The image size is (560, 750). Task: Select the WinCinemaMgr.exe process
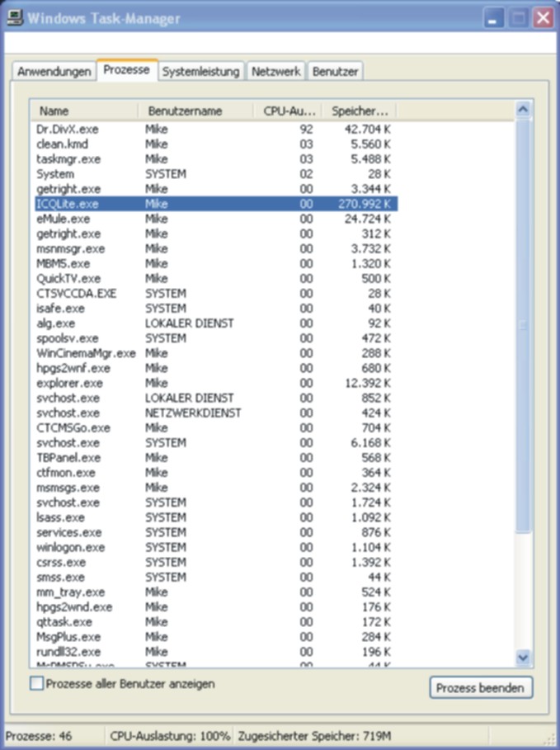tap(216, 353)
